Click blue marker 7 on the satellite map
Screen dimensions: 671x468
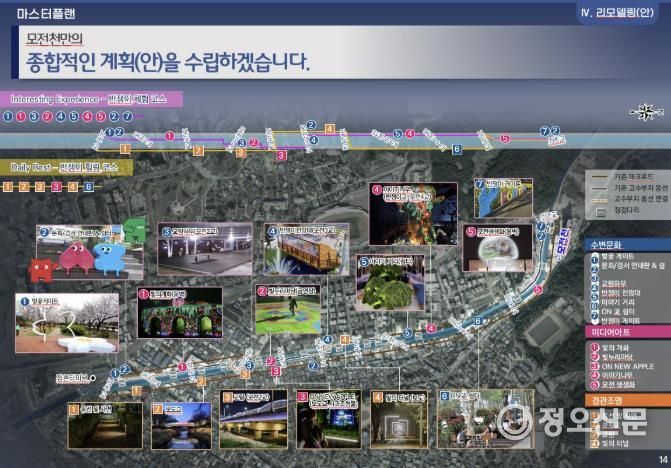tap(541, 226)
